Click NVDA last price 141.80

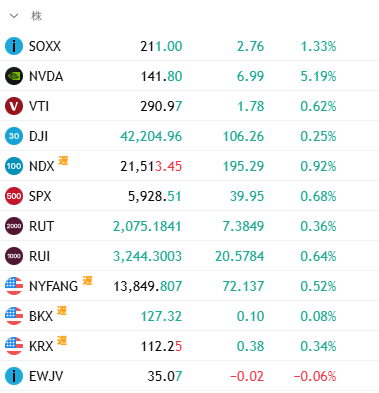161,76
